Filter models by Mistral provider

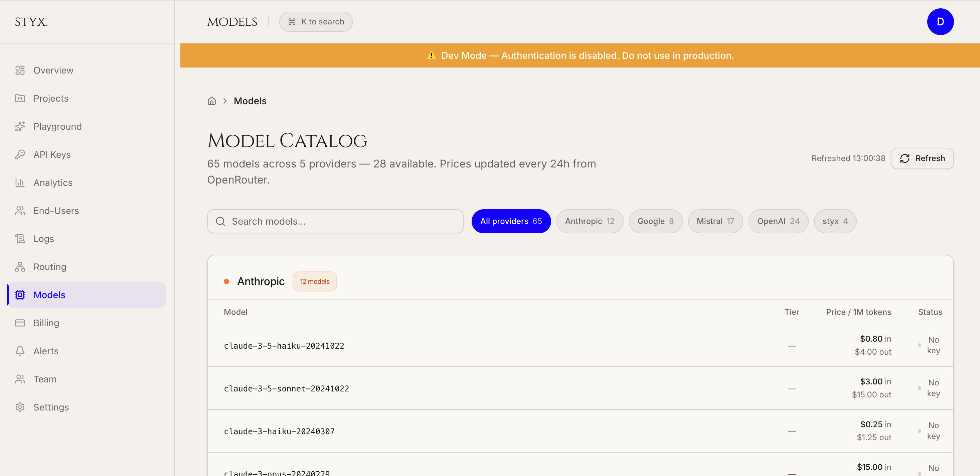pyautogui.click(x=715, y=221)
